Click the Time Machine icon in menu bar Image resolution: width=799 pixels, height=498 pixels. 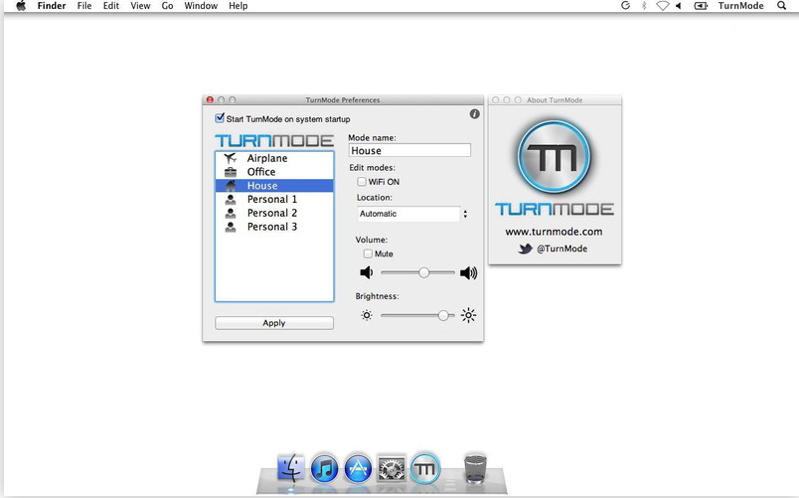(626, 6)
